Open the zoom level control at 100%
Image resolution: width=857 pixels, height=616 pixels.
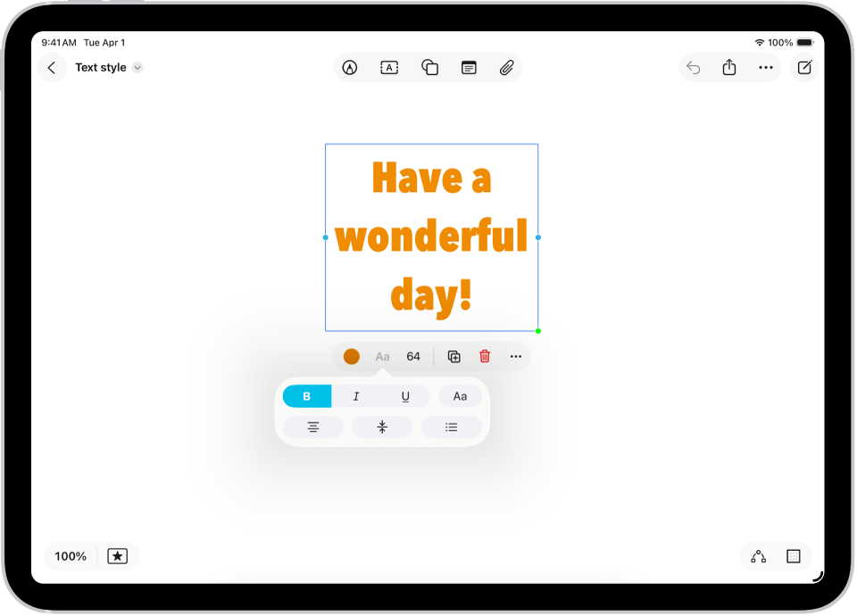(70, 555)
